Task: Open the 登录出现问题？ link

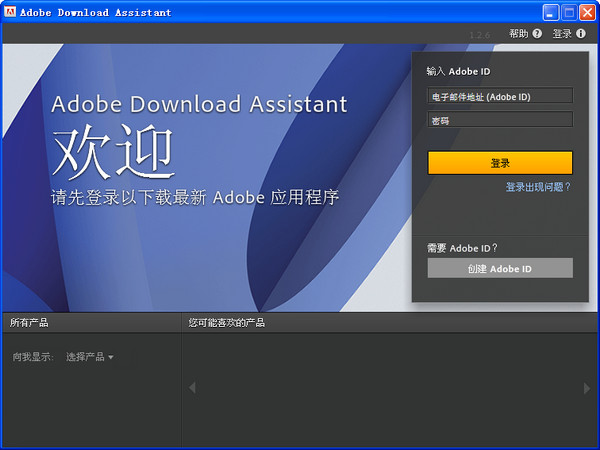Action: pyautogui.click(x=538, y=187)
